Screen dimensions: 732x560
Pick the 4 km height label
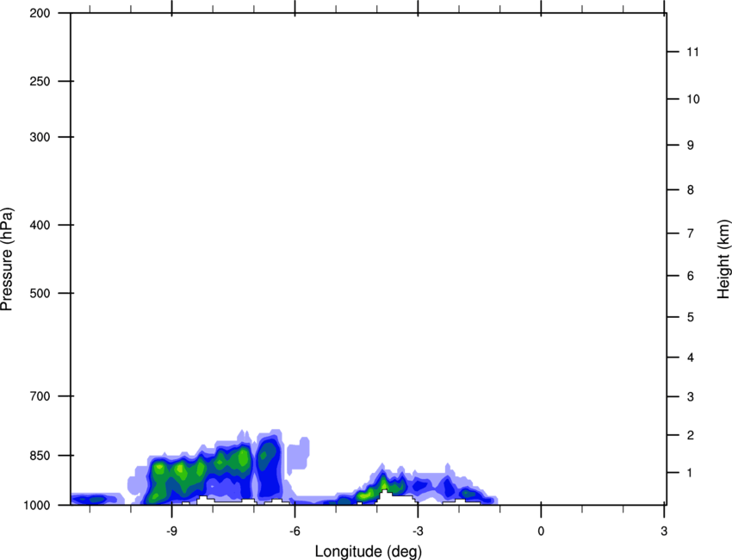click(691, 358)
